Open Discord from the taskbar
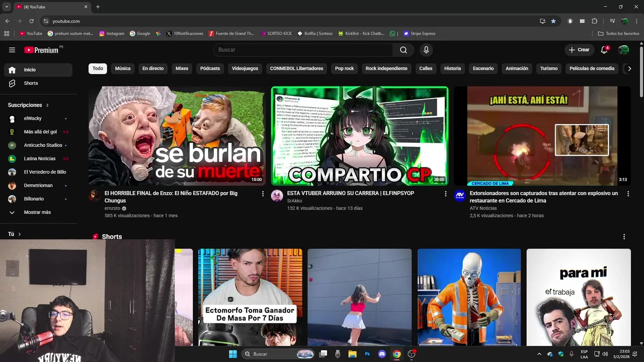This screenshot has width=644, height=362. coord(382,354)
